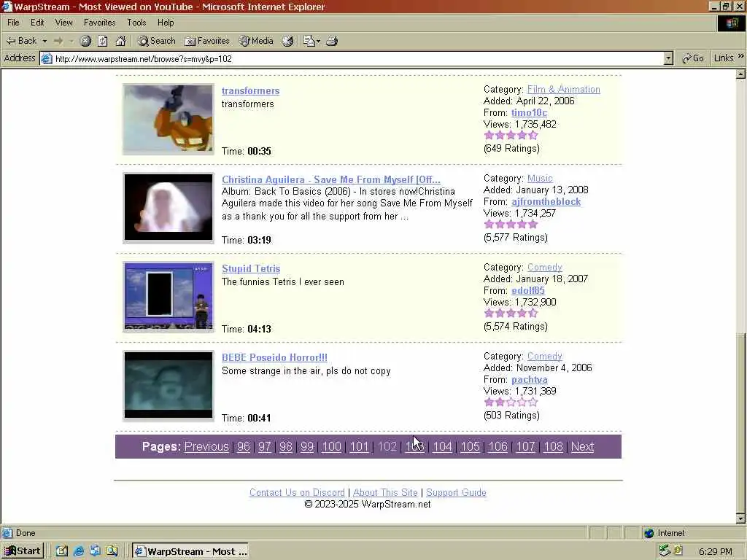Go to Next results page
This screenshot has height=560, width=747.
[x=583, y=447]
